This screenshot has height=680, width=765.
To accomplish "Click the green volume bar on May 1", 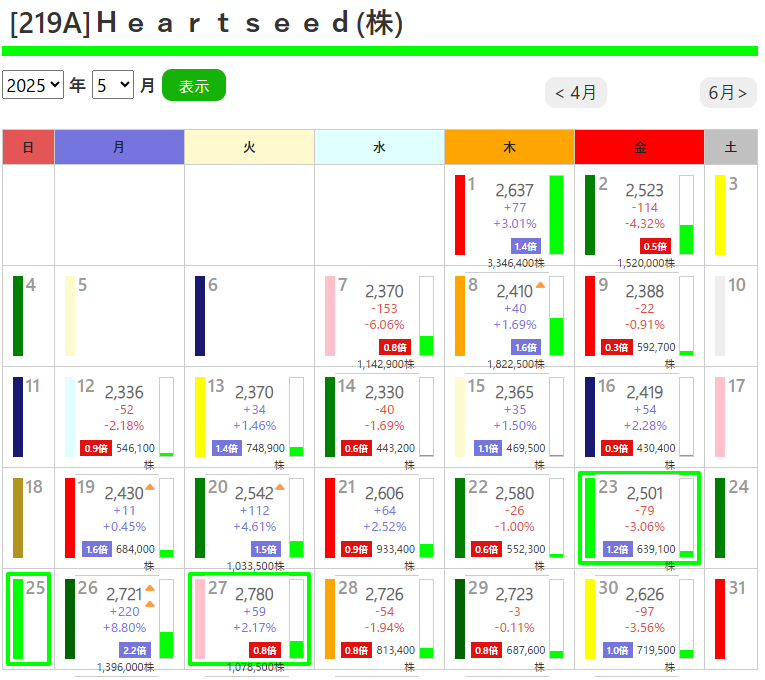I will [x=556, y=215].
